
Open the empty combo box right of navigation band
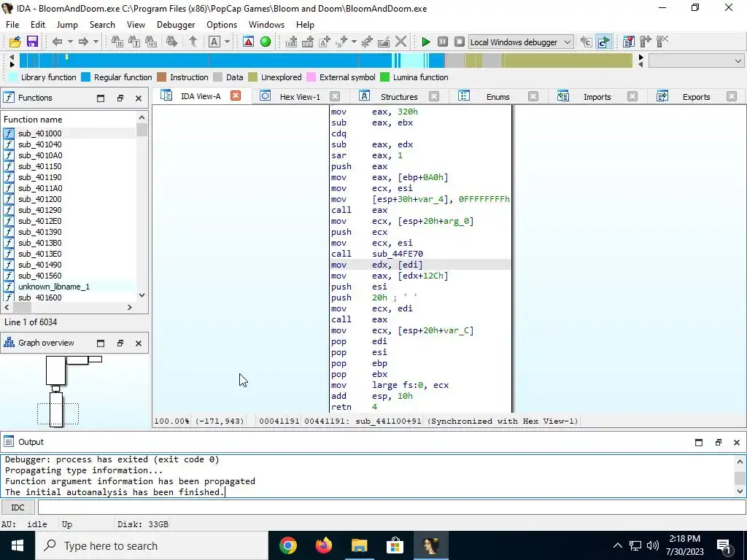(696, 61)
